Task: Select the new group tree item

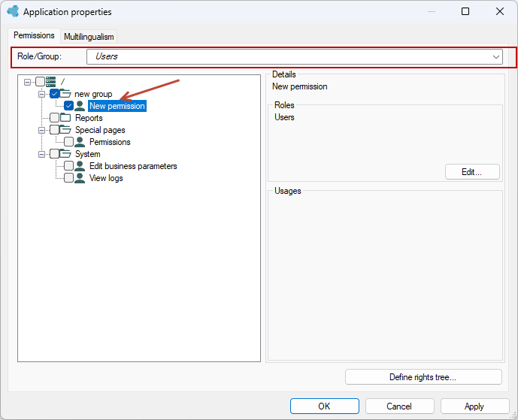Action: 93,94
